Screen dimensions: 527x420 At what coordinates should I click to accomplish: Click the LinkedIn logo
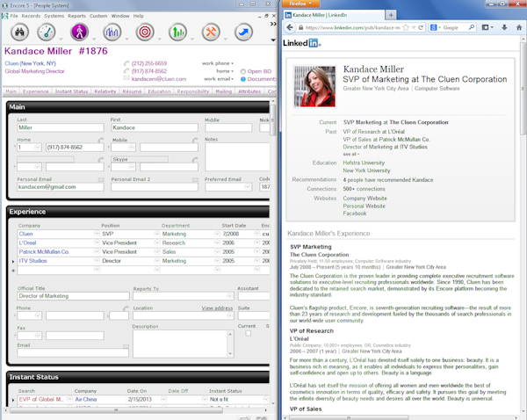301,43
